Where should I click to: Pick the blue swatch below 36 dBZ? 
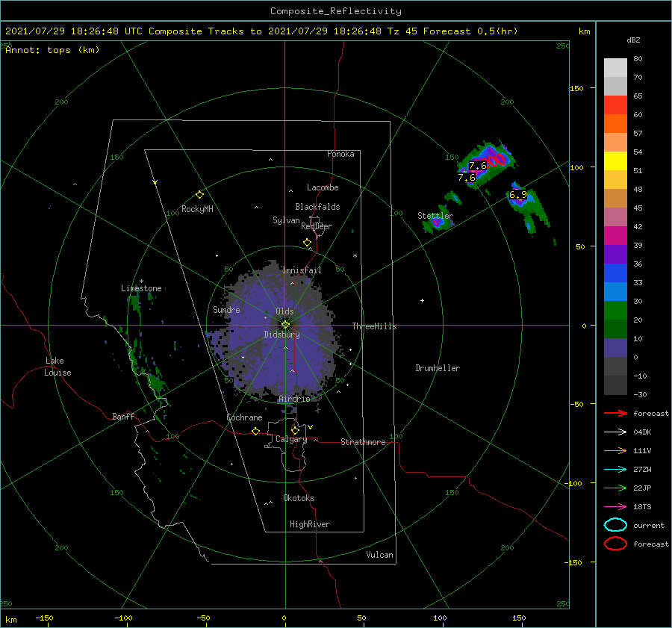[615, 273]
